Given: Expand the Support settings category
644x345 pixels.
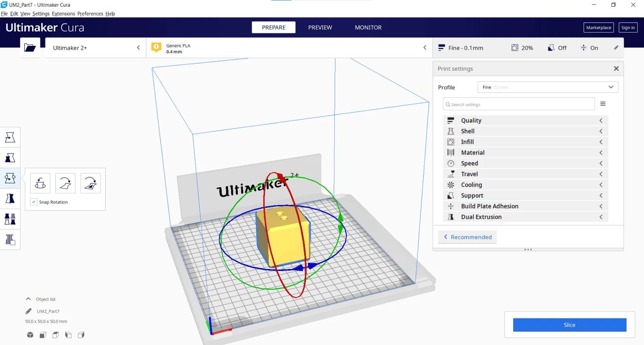Looking at the screenshot, I should point(526,195).
